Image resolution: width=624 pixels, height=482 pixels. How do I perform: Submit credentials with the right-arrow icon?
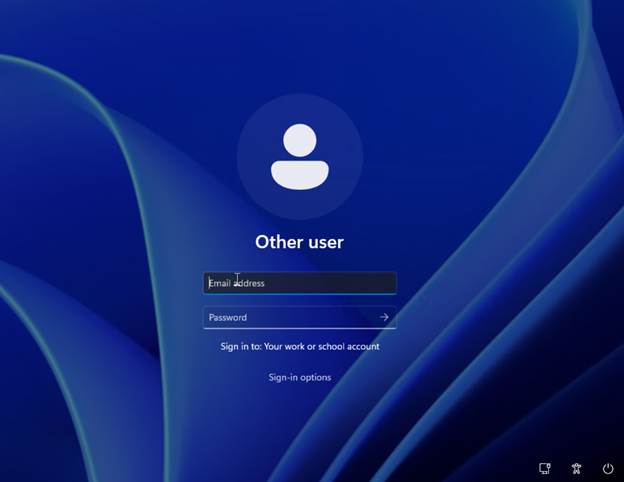(384, 317)
